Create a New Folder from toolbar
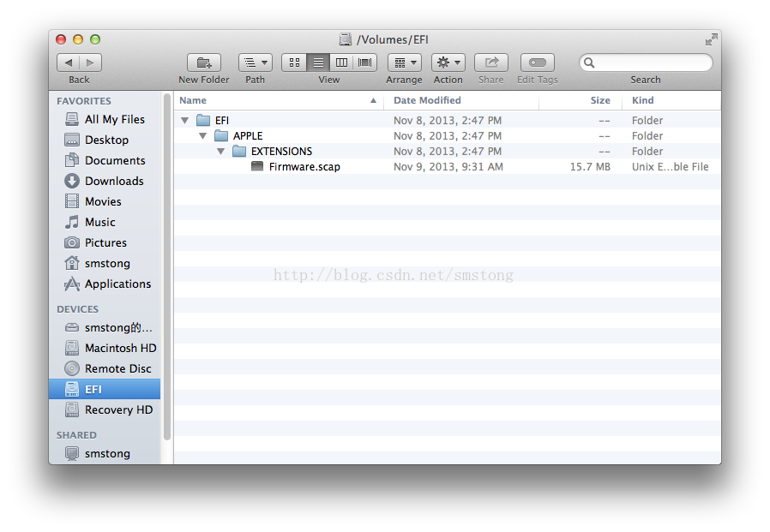The image size is (770, 532). [x=204, y=63]
